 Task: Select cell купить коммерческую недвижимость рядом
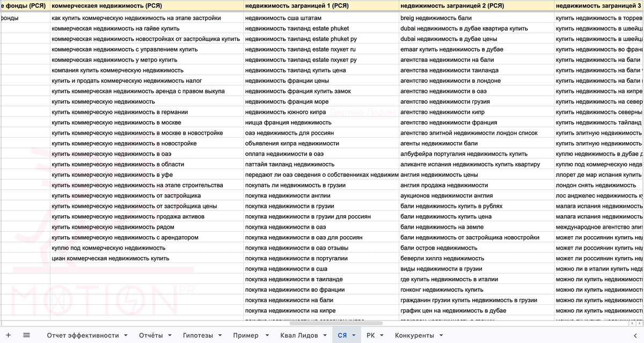click(x=147, y=227)
